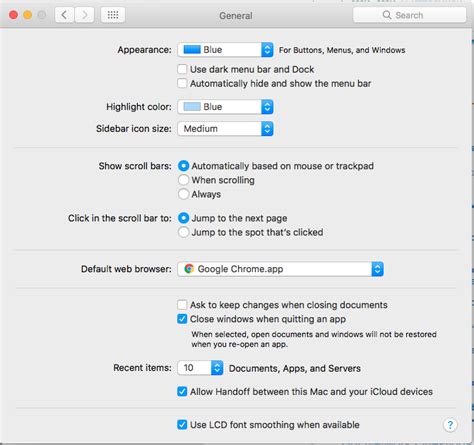Select the Always scroll bars option
This screenshot has height=445, width=474.
(x=183, y=194)
